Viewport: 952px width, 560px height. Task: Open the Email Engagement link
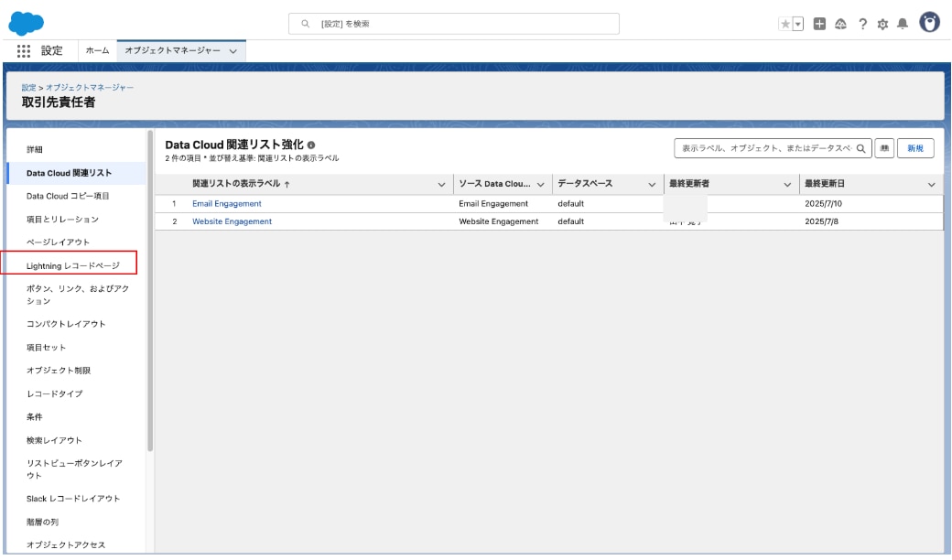click(x=226, y=203)
